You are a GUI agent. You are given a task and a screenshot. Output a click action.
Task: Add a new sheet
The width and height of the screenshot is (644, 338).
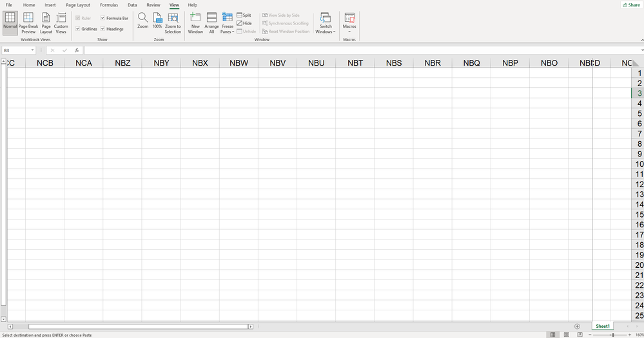[577, 326]
